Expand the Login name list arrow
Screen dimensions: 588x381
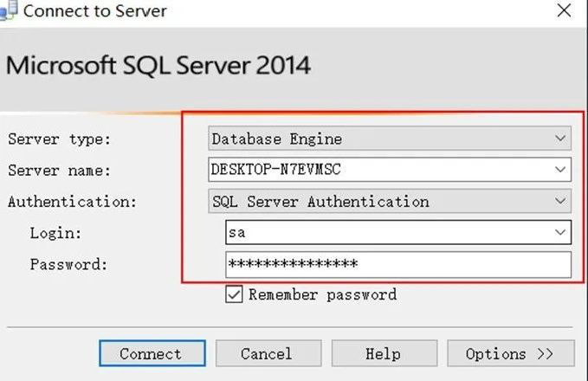561,232
